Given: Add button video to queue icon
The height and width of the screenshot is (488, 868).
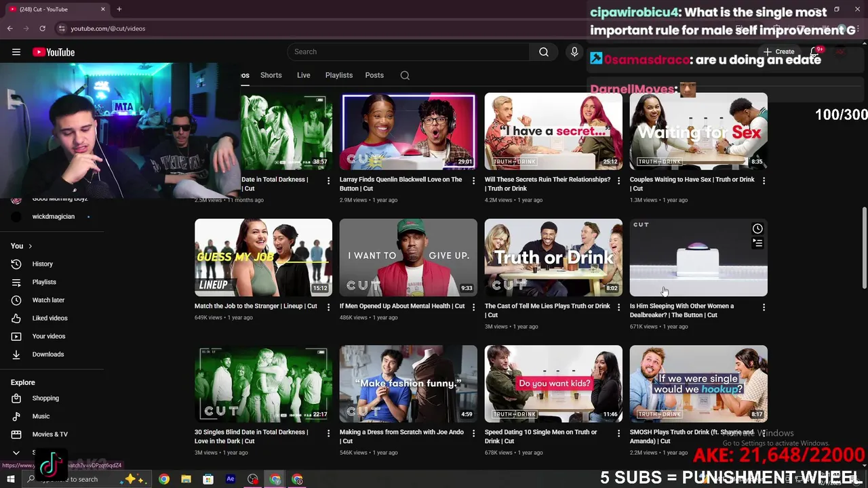Looking at the screenshot, I should (757, 243).
